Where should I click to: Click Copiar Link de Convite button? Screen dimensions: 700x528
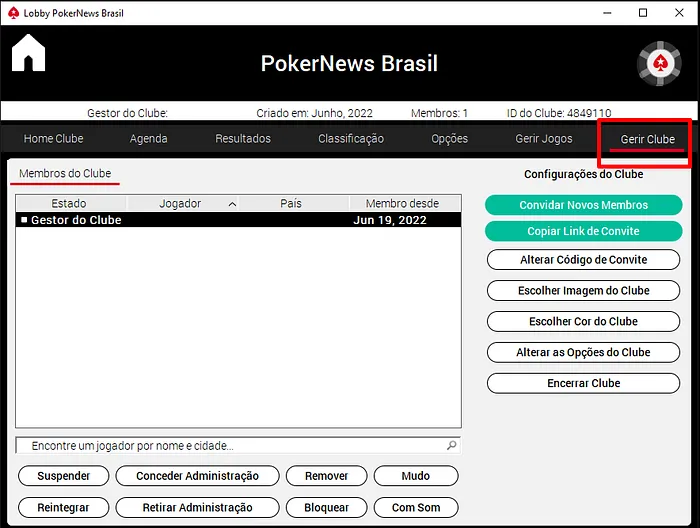click(583, 231)
